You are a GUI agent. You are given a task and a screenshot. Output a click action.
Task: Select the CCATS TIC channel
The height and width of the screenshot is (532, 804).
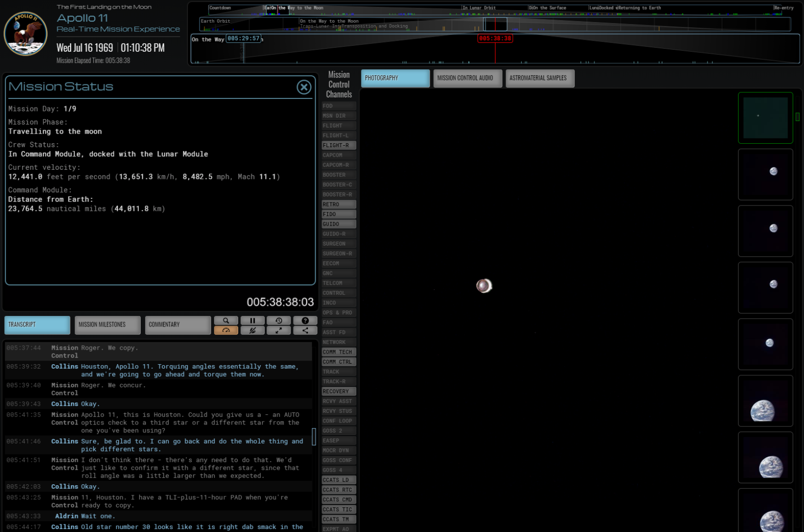pos(339,509)
